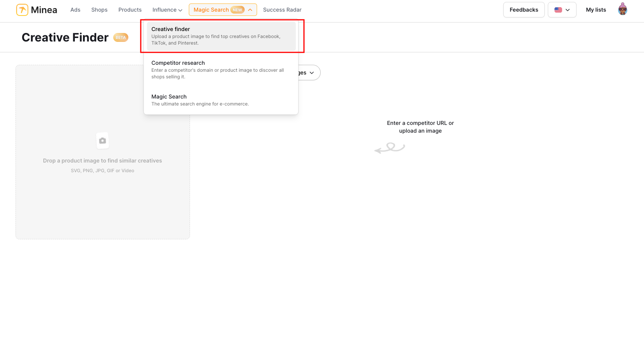Screen dimensions: 644x346
Task: Expand the Influence dropdown menu
Action: pos(167,10)
